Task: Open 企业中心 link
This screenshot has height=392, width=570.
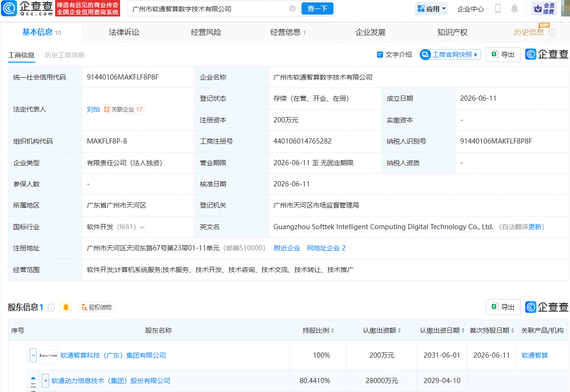Action: click(471, 9)
